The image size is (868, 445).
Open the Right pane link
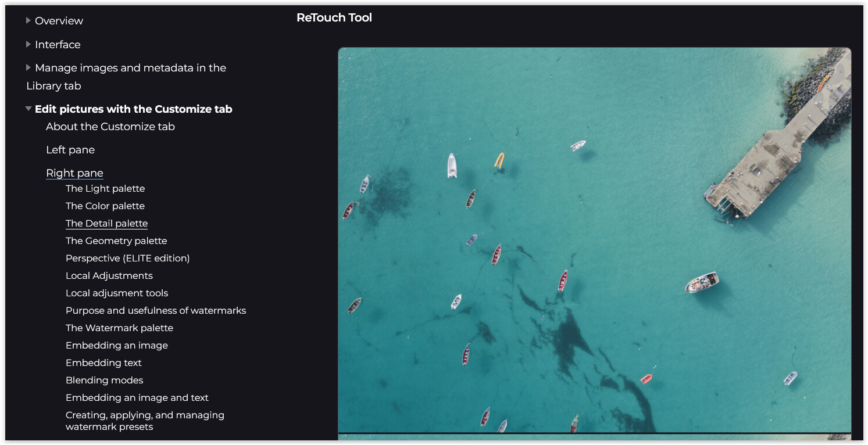[x=74, y=173]
